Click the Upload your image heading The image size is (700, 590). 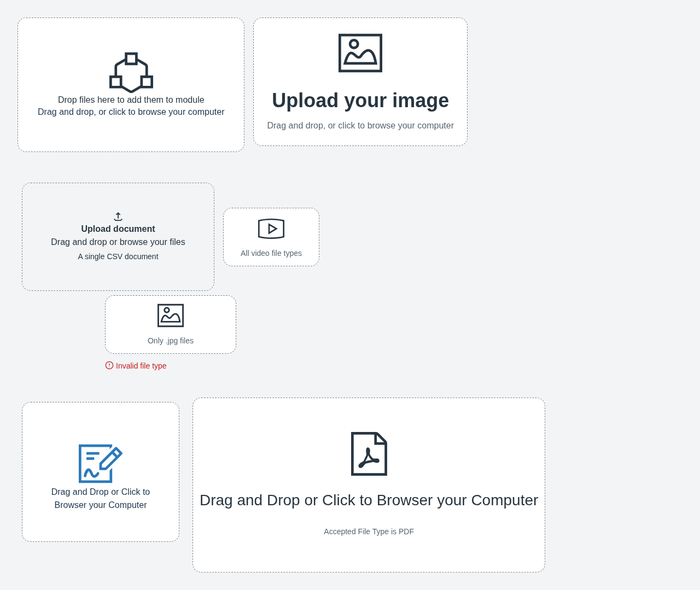(360, 101)
